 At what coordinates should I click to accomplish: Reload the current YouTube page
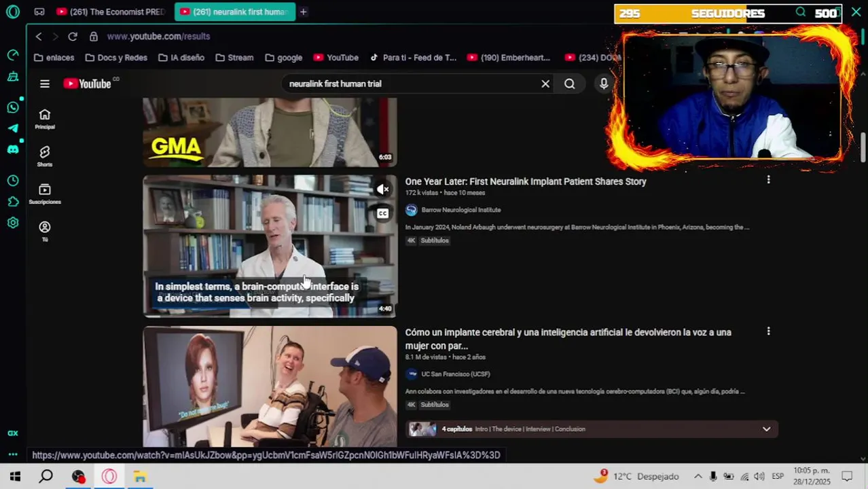tap(73, 36)
